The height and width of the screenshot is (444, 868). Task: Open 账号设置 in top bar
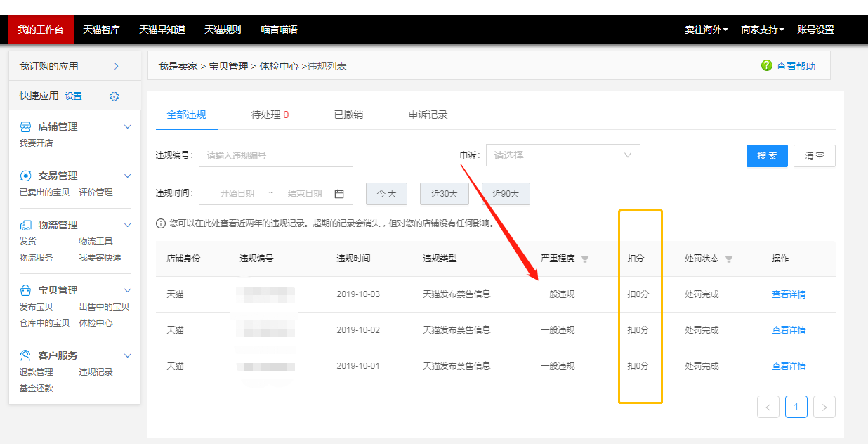[x=815, y=30]
